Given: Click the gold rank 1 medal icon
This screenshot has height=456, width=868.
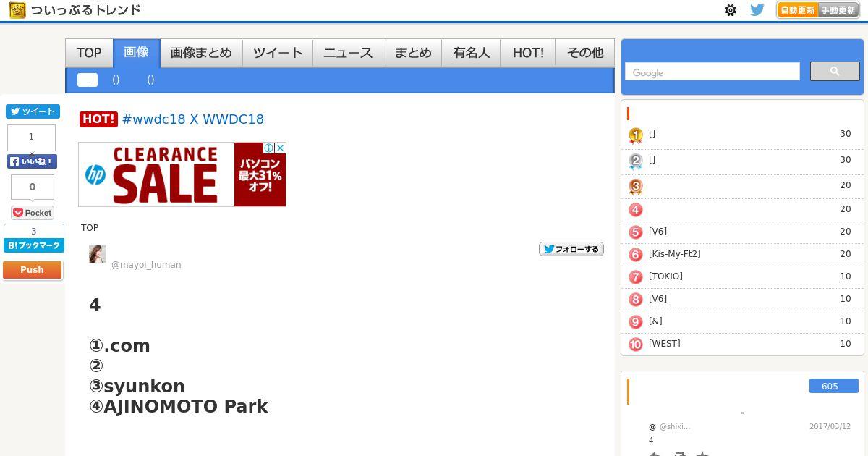Looking at the screenshot, I should (x=636, y=135).
